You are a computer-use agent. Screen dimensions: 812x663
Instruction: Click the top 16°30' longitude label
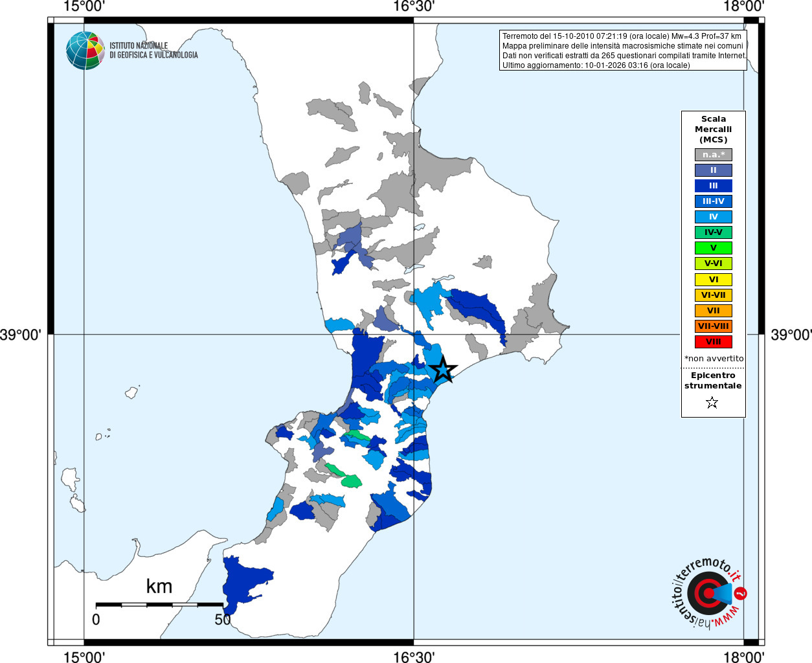[x=414, y=6]
